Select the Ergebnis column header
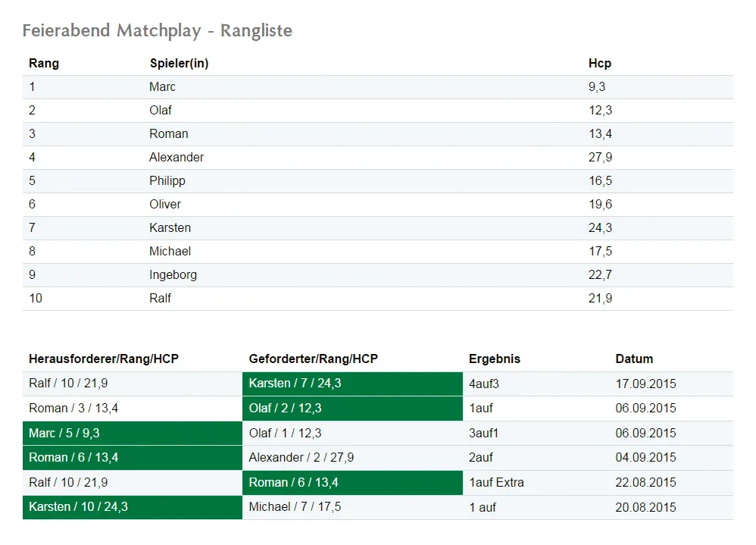 point(495,359)
